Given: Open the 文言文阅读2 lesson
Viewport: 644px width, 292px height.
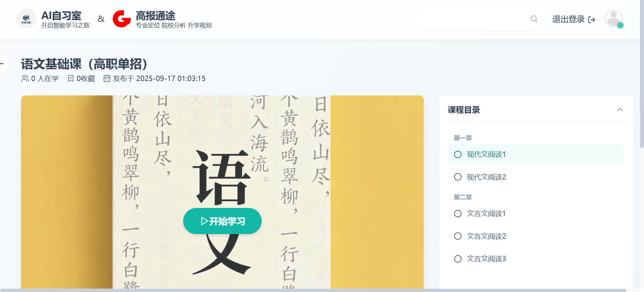Looking at the screenshot, I should 486,236.
